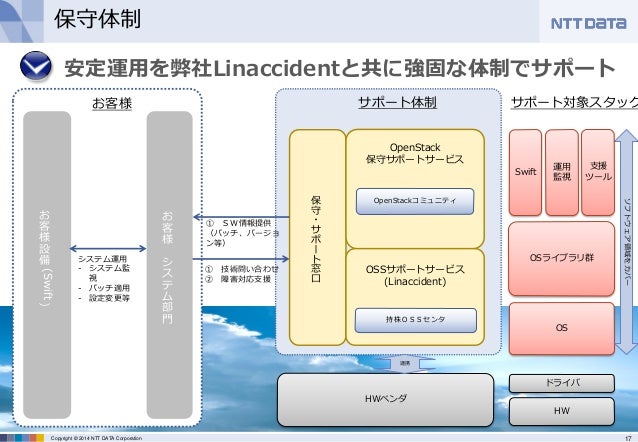Click the サポート体制 heading
Screen dimensions: 638x442
point(397,102)
